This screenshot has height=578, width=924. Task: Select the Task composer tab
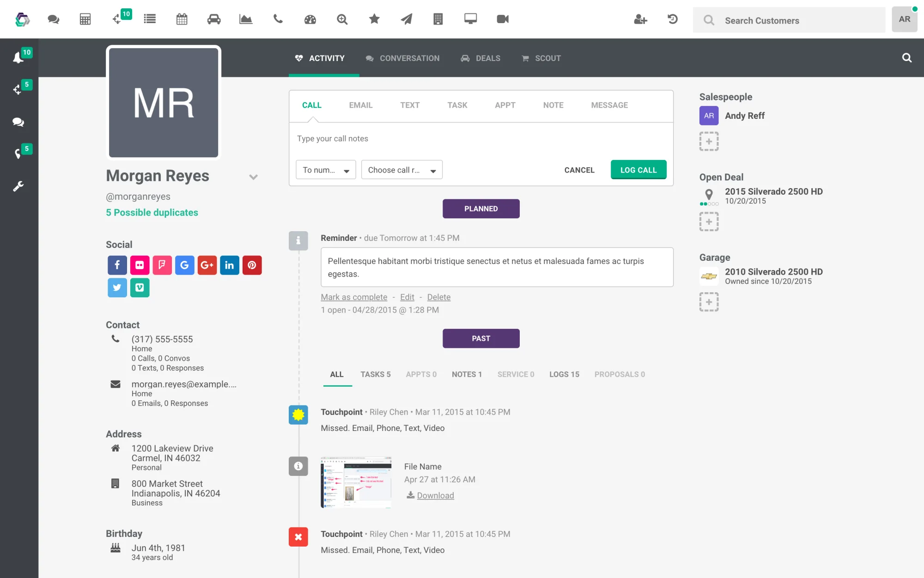pos(457,105)
